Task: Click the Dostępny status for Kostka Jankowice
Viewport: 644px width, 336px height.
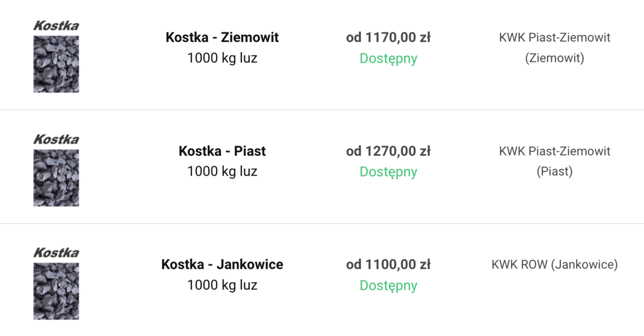Action: 389,286
